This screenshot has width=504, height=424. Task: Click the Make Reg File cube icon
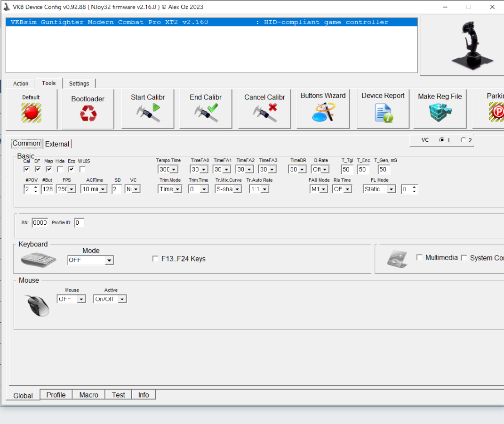440,112
